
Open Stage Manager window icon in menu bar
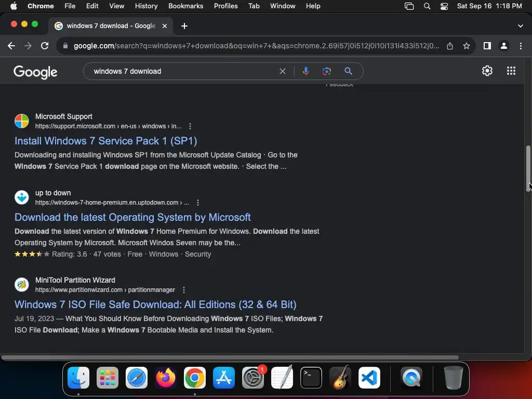tap(409, 6)
